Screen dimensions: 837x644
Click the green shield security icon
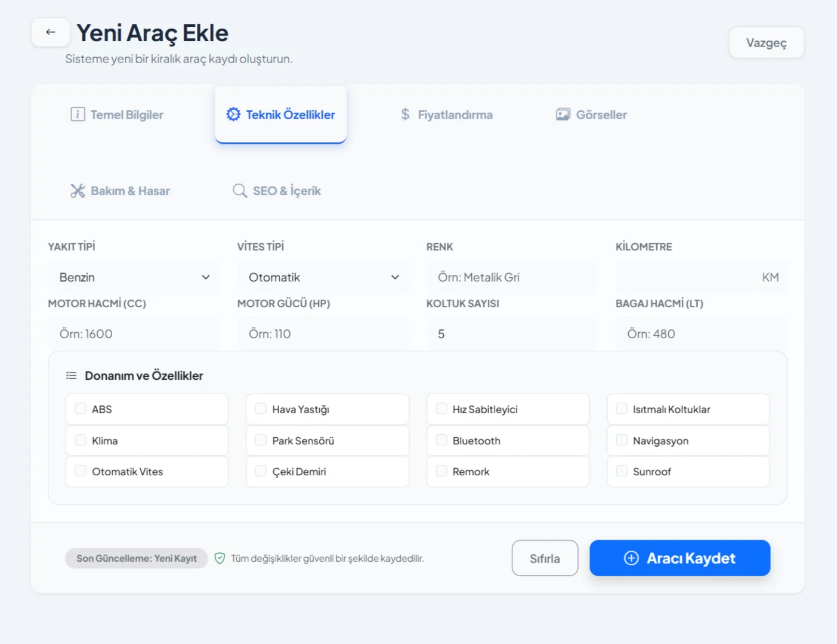220,558
